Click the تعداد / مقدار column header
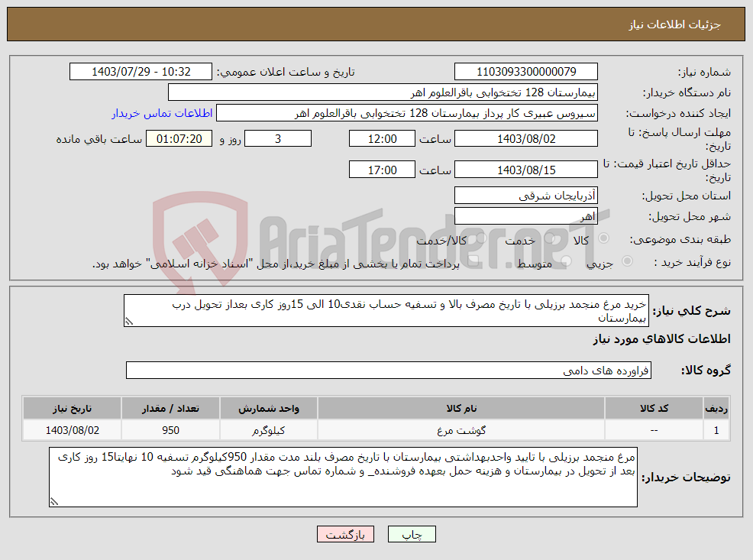The width and height of the screenshot is (753, 560). (170, 408)
